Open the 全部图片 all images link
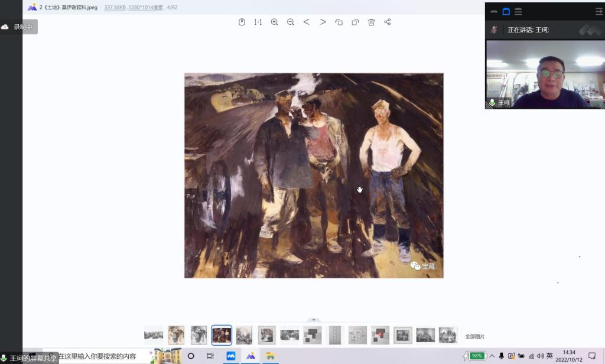Screen dimensions: 605x364 474,336
